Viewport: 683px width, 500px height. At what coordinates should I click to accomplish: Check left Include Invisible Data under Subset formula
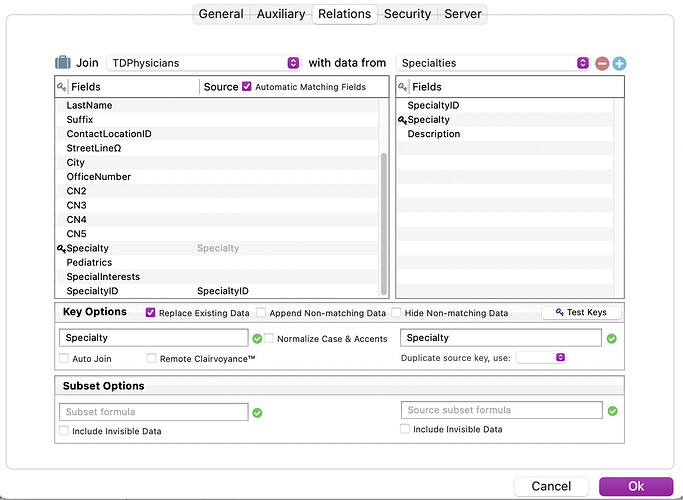point(64,430)
